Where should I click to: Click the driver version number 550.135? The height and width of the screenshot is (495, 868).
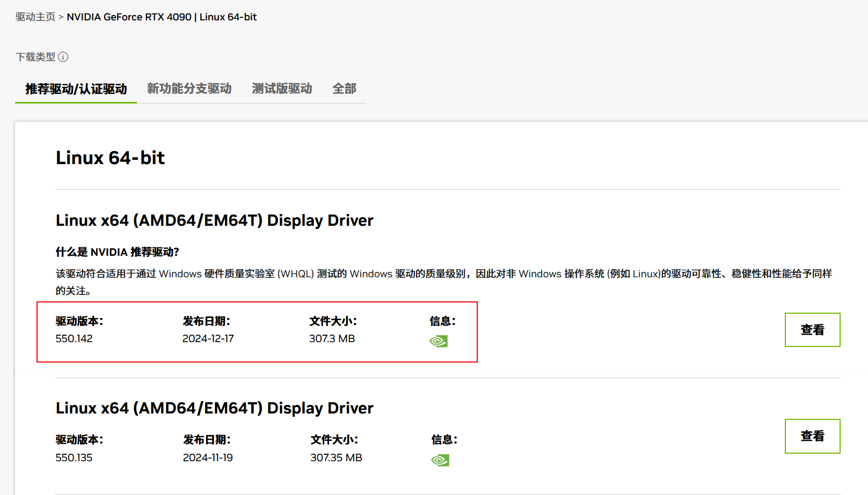(x=74, y=458)
